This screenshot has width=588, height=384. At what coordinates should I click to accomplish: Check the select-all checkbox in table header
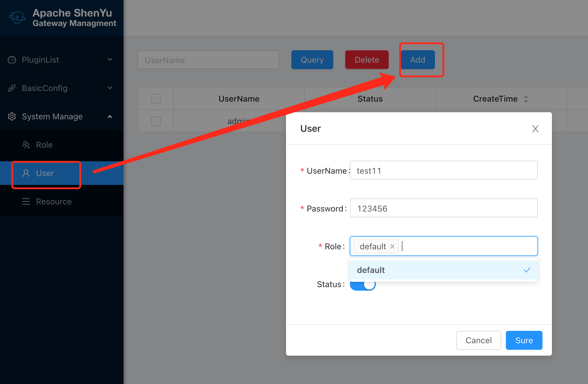[156, 99]
